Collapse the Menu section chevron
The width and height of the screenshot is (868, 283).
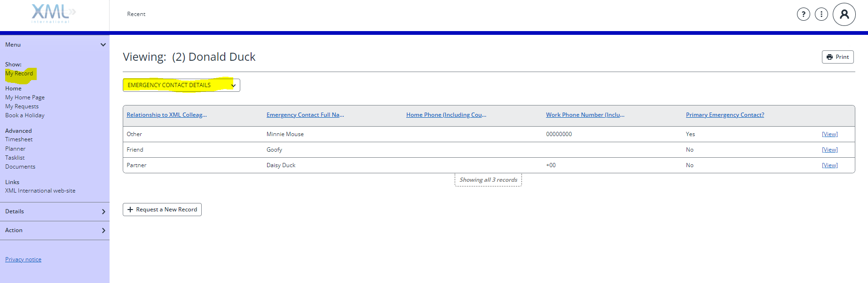[103, 45]
